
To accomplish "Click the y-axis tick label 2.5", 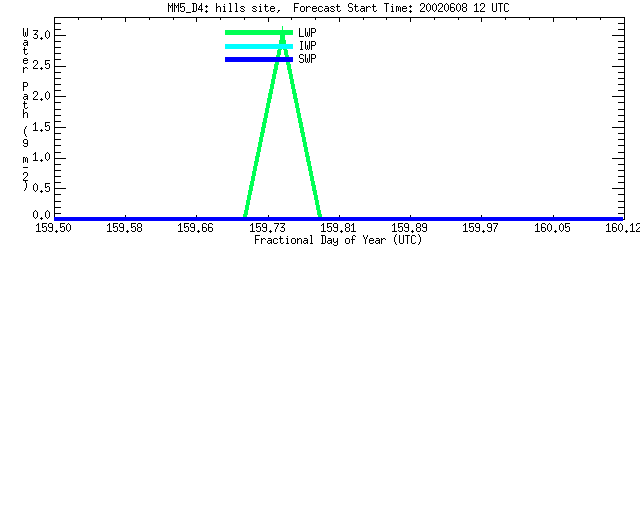I will (x=42, y=65).
